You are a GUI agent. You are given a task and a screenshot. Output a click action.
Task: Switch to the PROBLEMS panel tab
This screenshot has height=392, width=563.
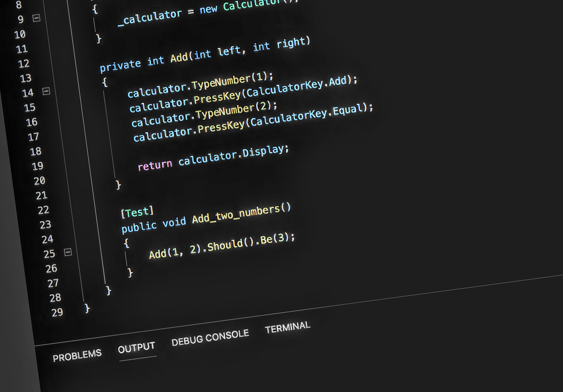point(77,355)
